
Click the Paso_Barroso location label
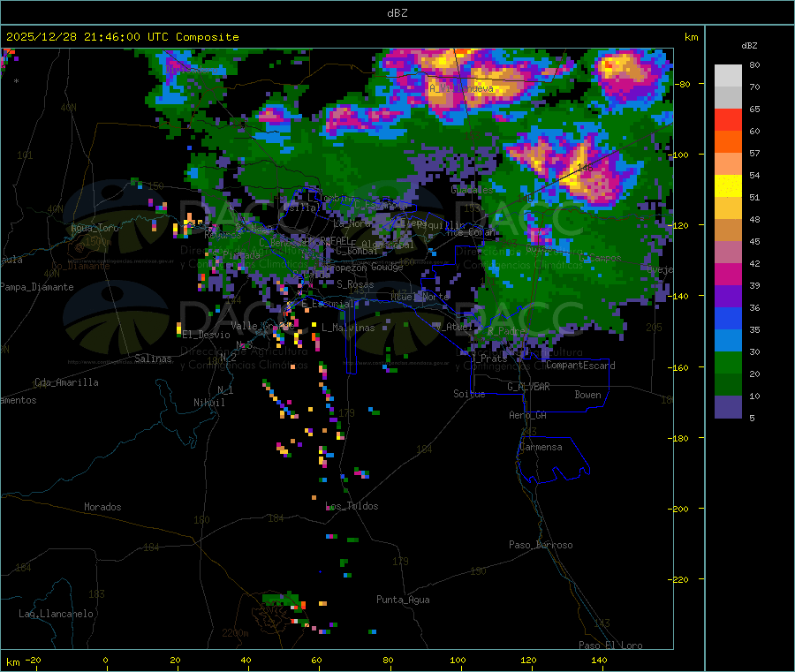coord(541,545)
